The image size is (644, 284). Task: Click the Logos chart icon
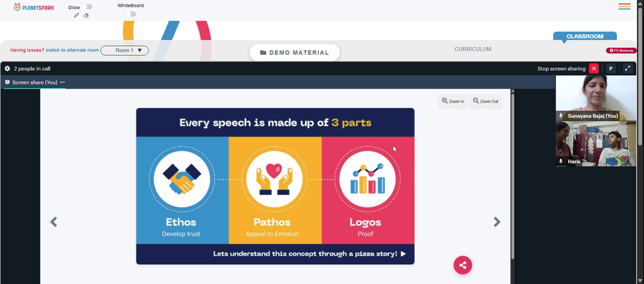click(x=368, y=179)
